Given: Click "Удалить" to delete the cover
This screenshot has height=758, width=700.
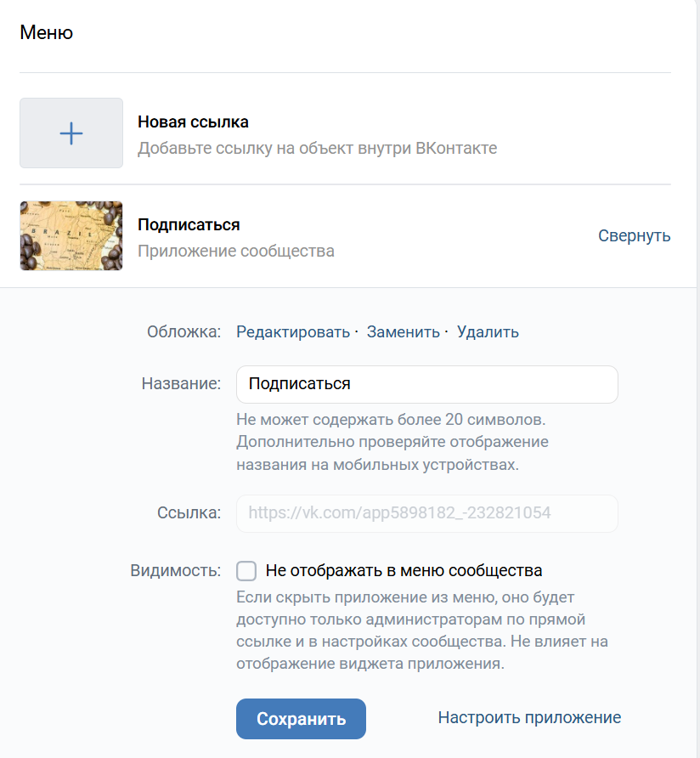Looking at the screenshot, I should [x=488, y=332].
